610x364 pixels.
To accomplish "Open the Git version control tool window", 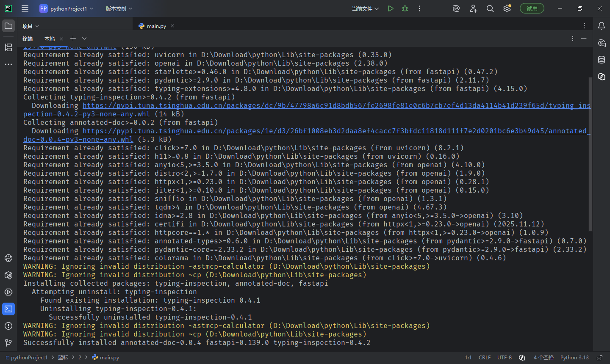I will click(x=8, y=343).
